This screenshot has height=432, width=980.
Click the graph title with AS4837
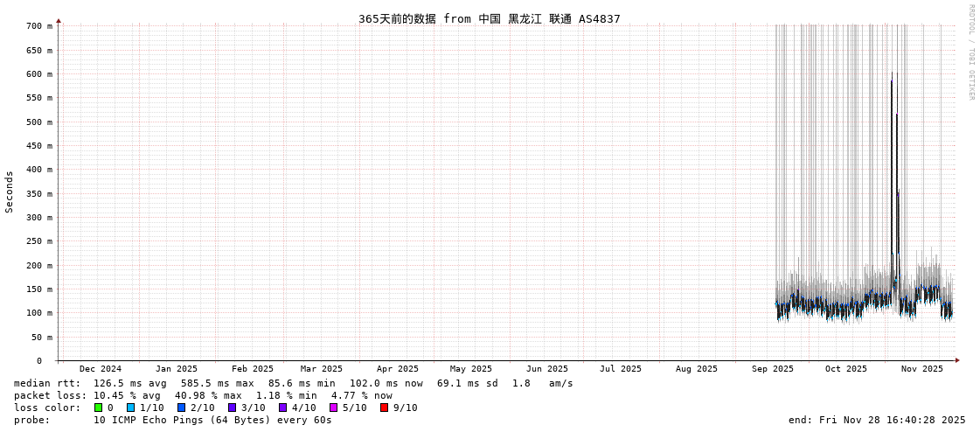pyautogui.click(x=489, y=18)
